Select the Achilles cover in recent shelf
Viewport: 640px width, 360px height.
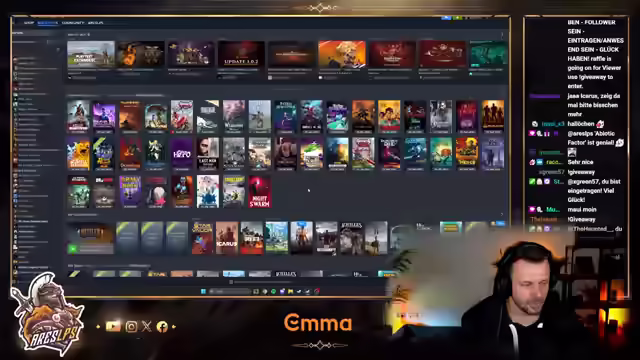point(351,238)
